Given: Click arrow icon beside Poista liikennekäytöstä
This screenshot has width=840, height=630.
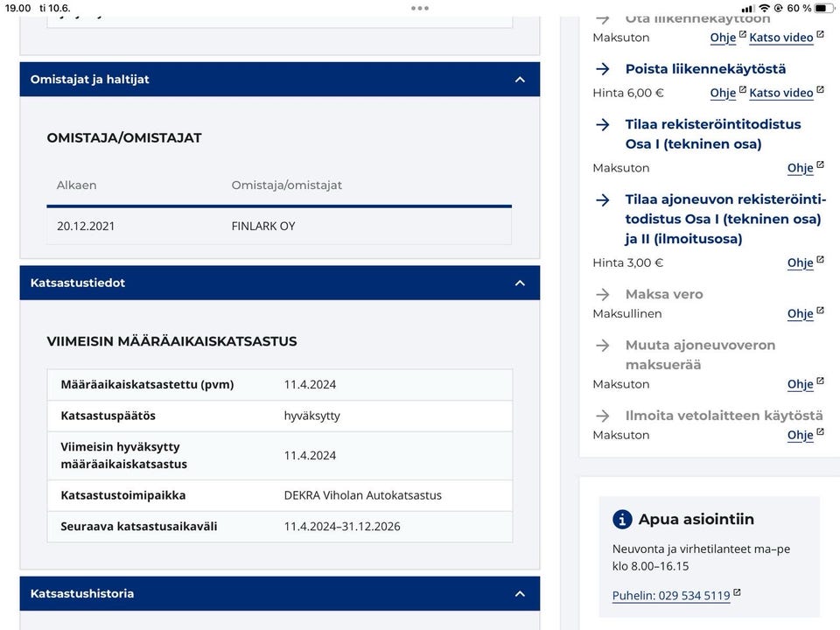Looking at the screenshot, I should pos(603,68).
